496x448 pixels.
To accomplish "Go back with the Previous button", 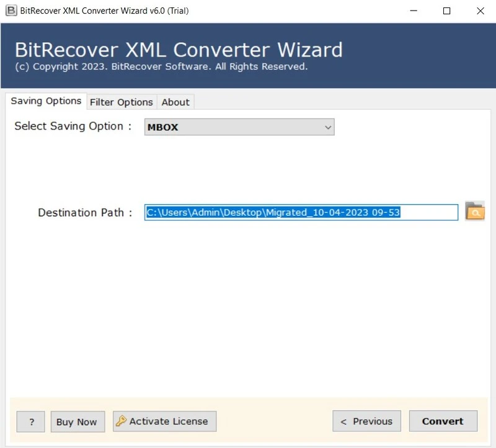I will tap(366, 421).
